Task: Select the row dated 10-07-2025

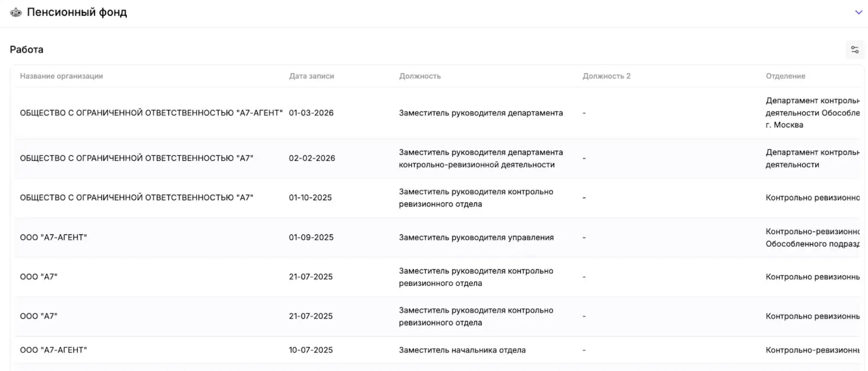Action: [x=437, y=350]
